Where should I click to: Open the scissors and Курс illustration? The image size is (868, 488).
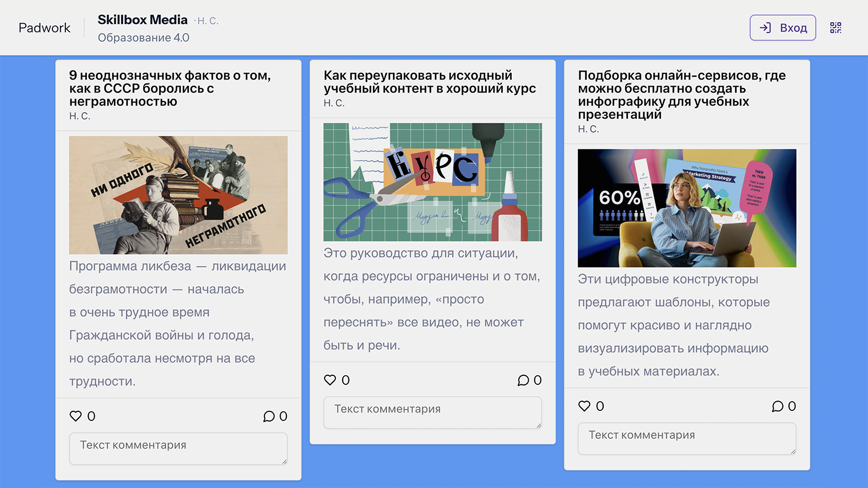tap(432, 182)
